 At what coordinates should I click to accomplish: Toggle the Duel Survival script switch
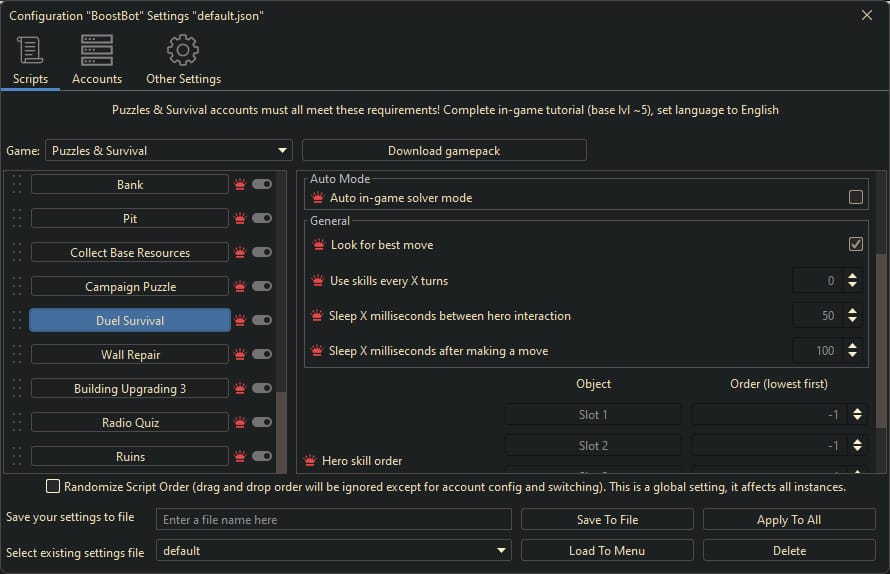click(x=262, y=321)
